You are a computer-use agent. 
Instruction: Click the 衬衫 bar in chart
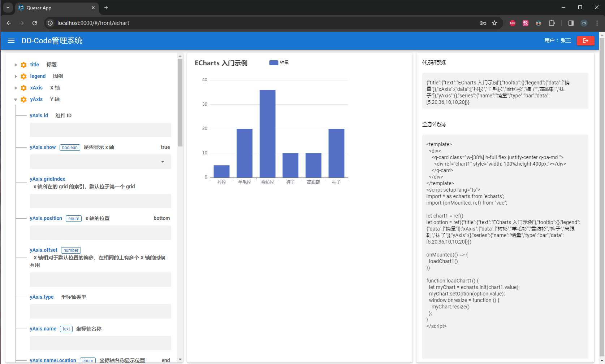coord(221,171)
